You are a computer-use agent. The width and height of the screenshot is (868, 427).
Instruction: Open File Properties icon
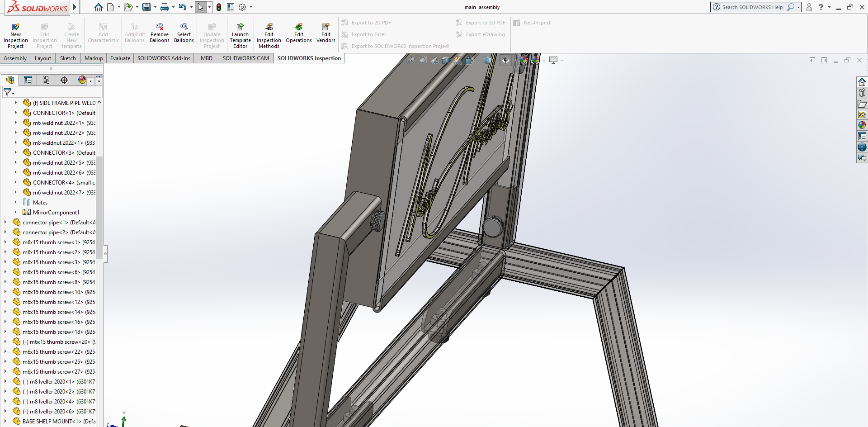[x=231, y=7]
